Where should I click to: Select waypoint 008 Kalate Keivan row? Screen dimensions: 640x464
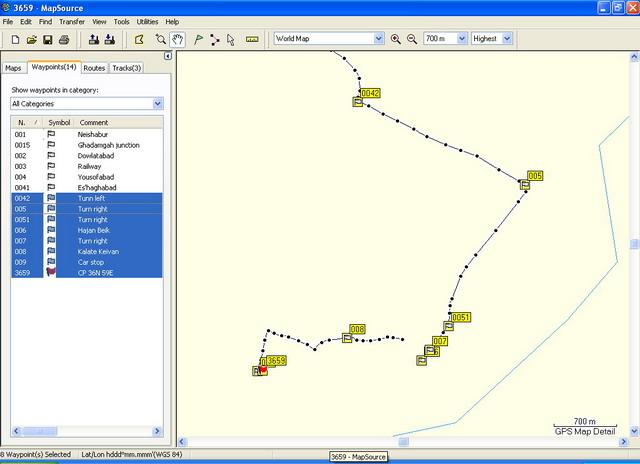pos(87,251)
